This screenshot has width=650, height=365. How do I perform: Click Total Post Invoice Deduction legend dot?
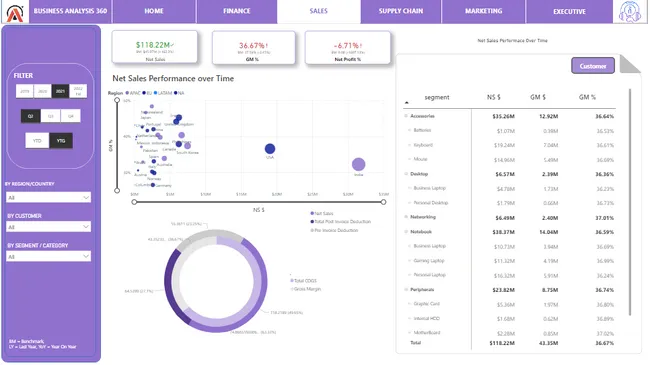coord(312,221)
